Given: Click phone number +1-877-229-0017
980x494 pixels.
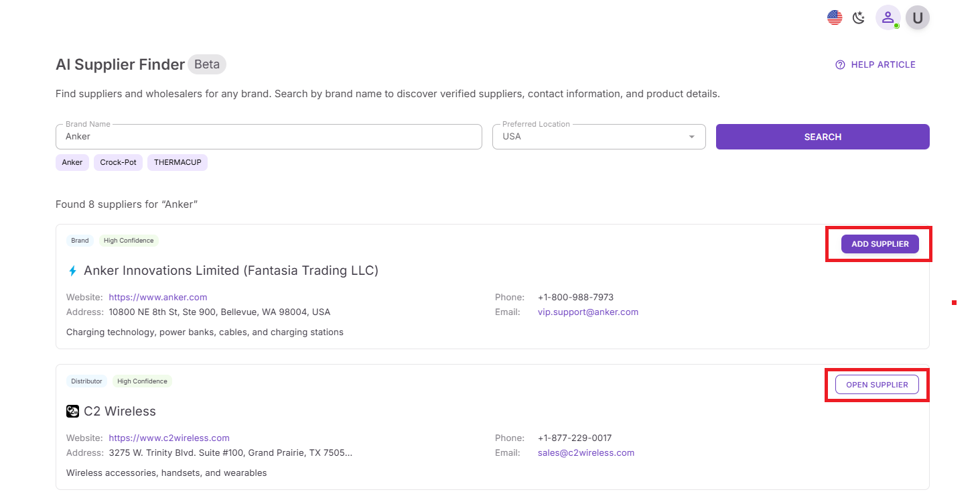Looking at the screenshot, I should point(575,438).
